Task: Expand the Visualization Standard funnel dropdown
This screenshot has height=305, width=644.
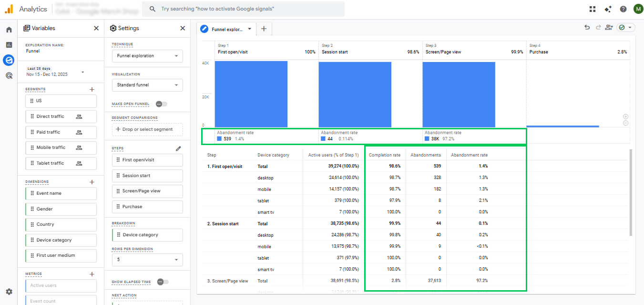Action: pos(147,85)
